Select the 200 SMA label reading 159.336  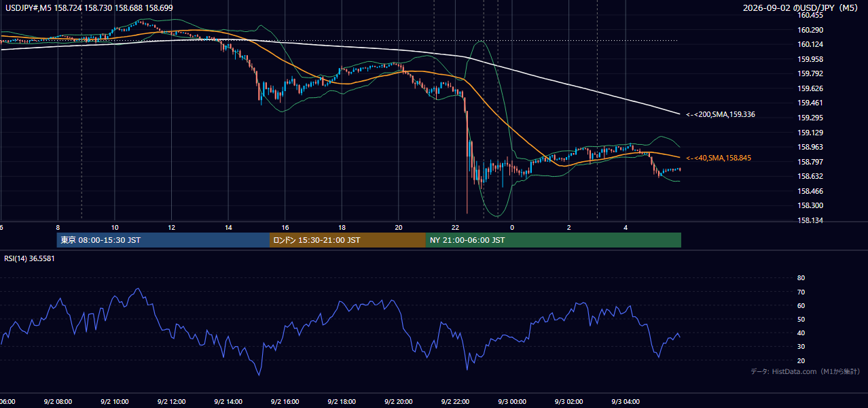click(721, 114)
